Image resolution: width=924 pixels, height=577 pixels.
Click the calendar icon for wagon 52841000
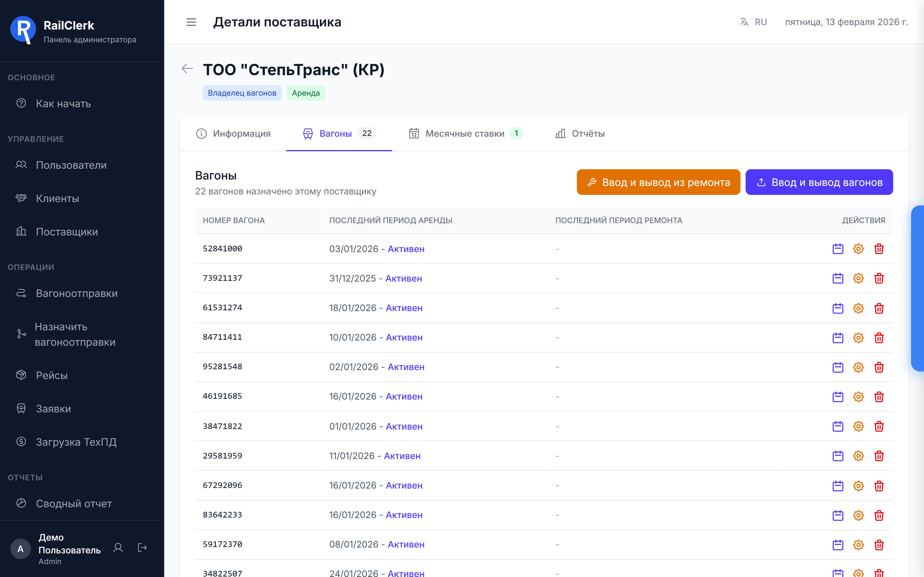tap(838, 249)
